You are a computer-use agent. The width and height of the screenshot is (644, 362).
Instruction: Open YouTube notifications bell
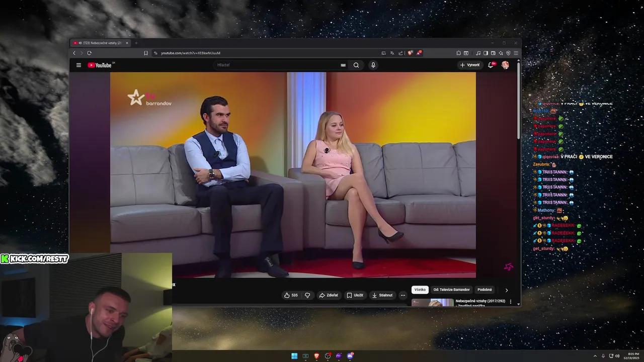point(491,65)
